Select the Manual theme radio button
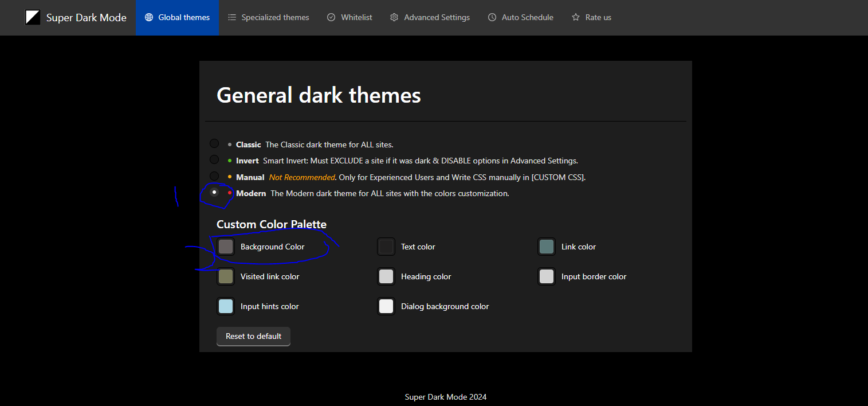The width and height of the screenshot is (868, 406). click(214, 176)
